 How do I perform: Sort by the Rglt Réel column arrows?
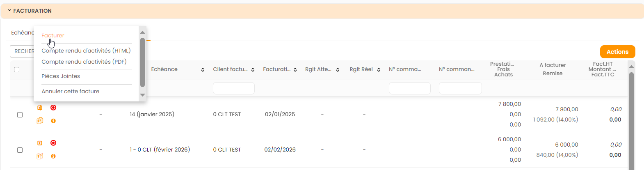[x=379, y=70]
